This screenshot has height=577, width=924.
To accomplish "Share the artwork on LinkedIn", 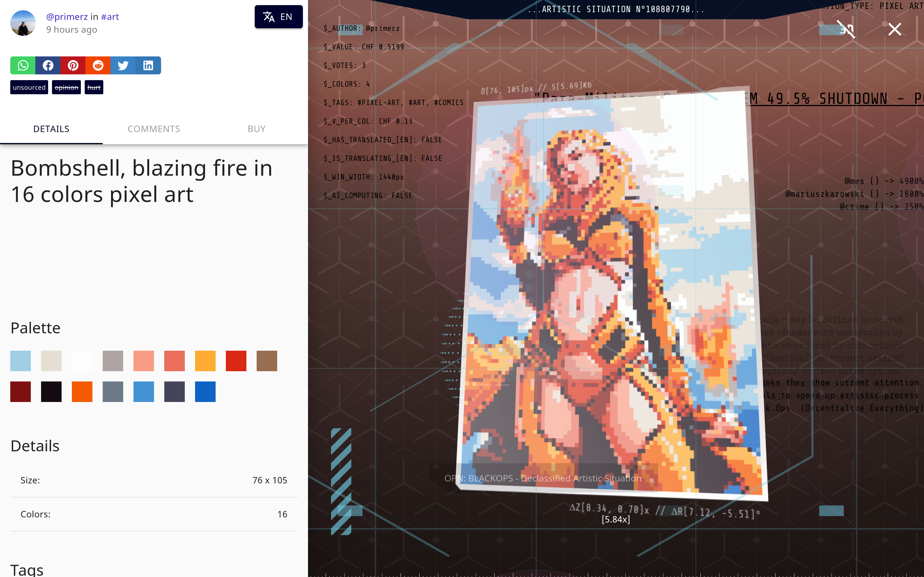I will (x=148, y=65).
